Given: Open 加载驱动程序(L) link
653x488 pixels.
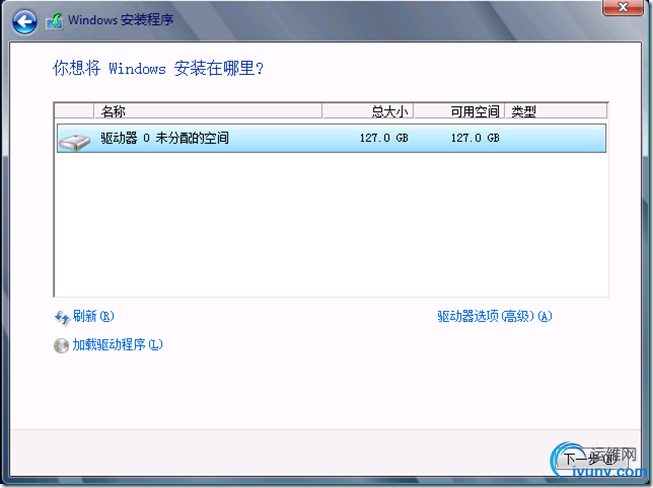Looking at the screenshot, I should [x=117, y=344].
